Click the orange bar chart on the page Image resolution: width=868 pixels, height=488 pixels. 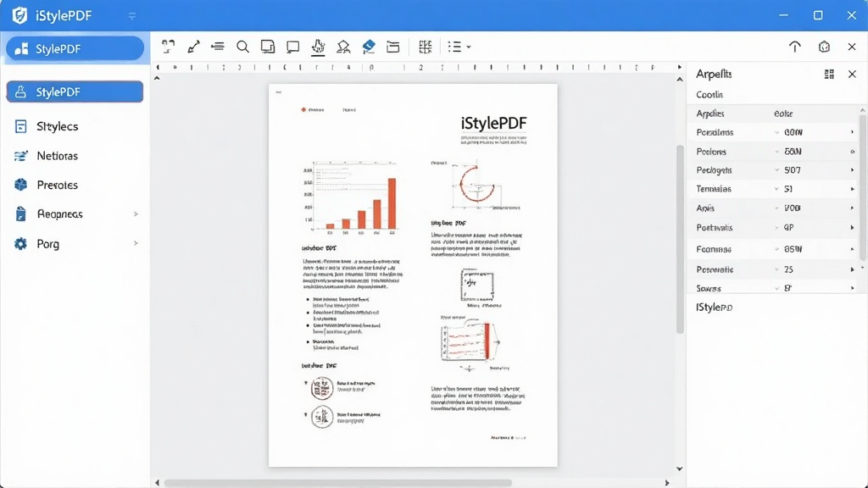(350, 198)
